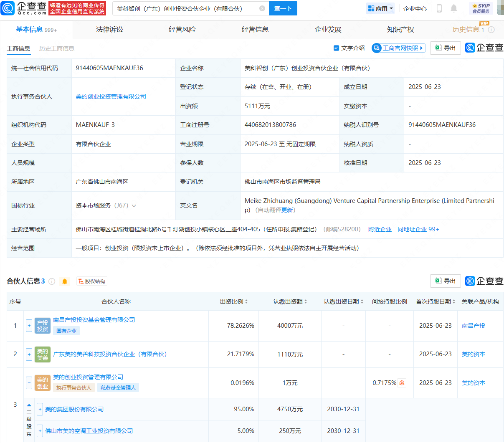Switch to 企业发展 tab
Image resolution: width=504 pixels, height=443 pixels.
(328, 30)
